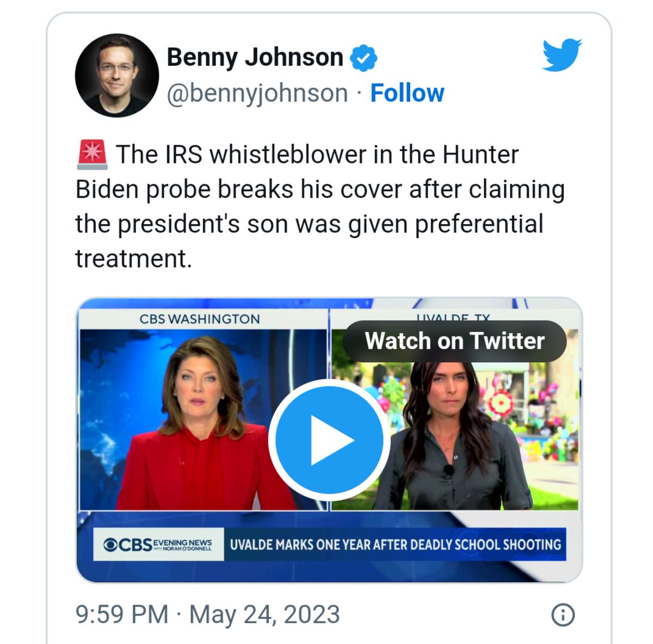Image resolution: width=653 pixels, height=644 pixels.
Task: Click the blue Twitter bird logo
Action: pyautogui.click(x=562, y=54)
